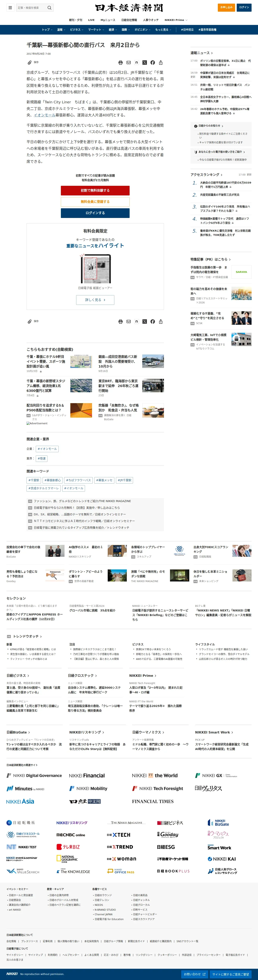Image resolution: width=258 pixels, height=980 pixels.
Task: Open the hamburger menu icon
Action: coord(10,8)
